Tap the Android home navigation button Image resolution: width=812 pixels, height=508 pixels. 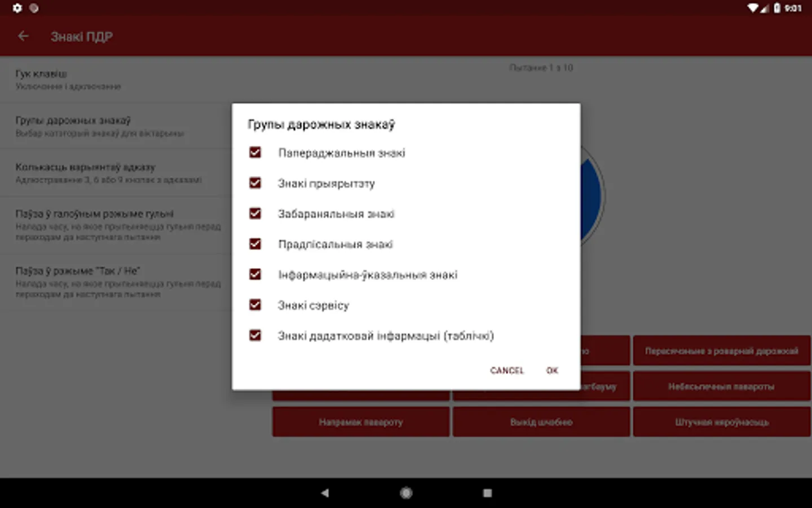click(x=406, y=493)
